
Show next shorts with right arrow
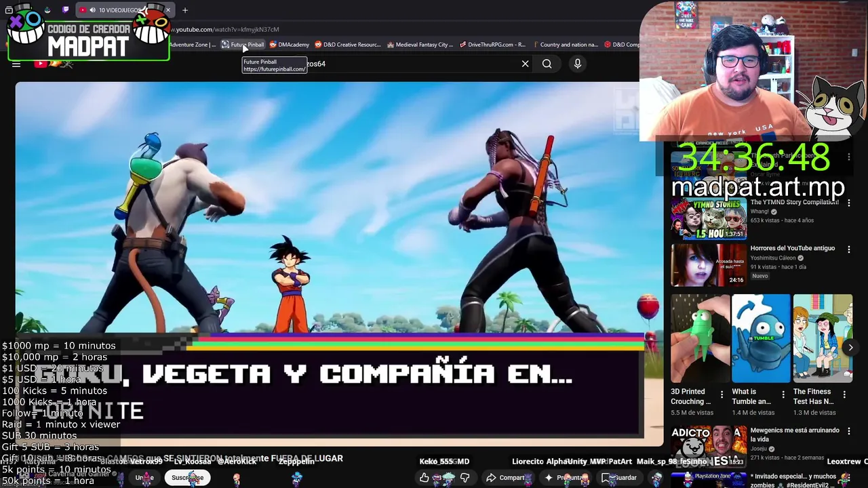point(850,348)
